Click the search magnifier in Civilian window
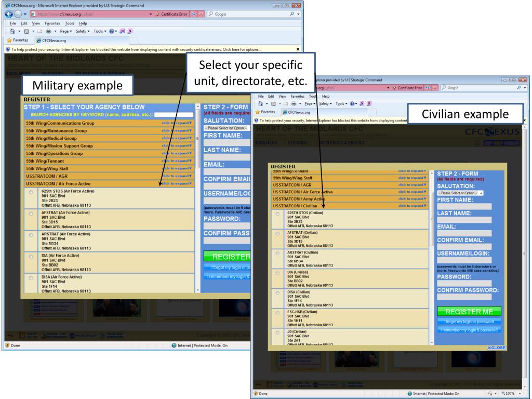 coord(519,87)
